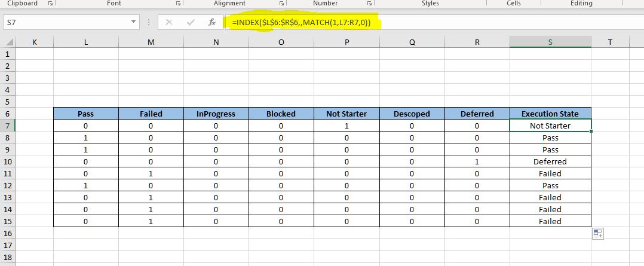The image size is (644, 266).
Task: Open the Font settings dialog launcher
Action: [x=178, y=4]
